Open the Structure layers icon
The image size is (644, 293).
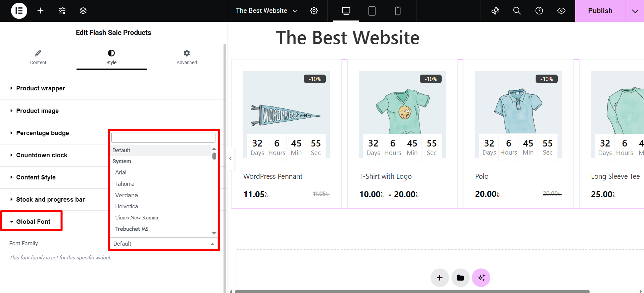point(83,11)
